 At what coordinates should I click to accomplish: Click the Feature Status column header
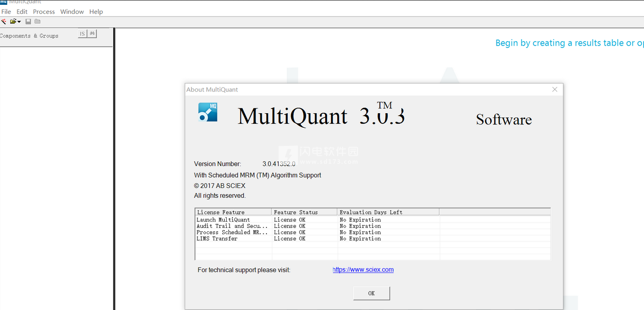[x=304, y=212]
